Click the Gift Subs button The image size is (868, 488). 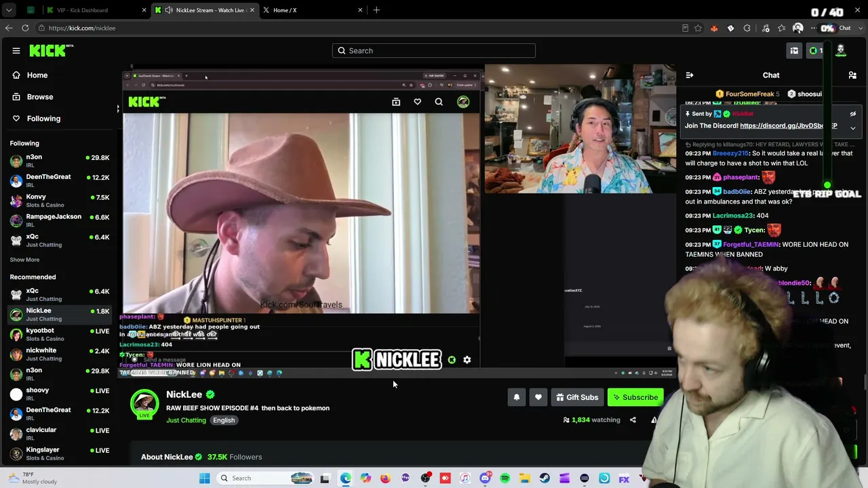point(577,397)
